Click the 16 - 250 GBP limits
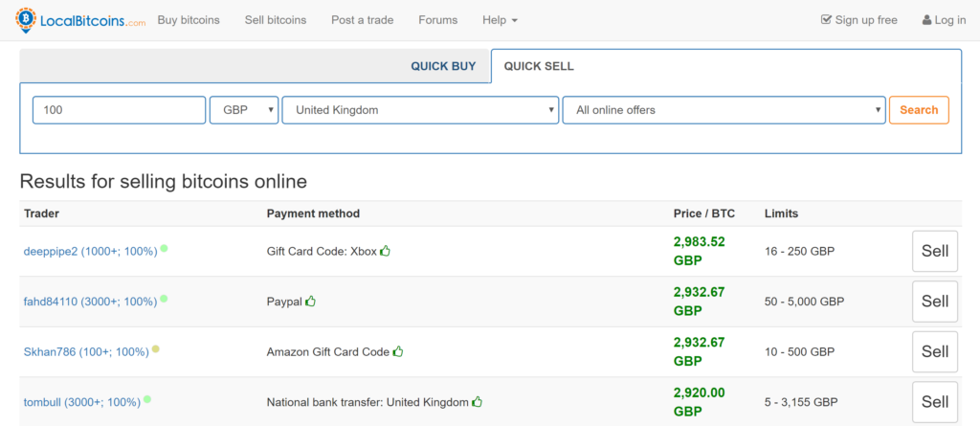The image size is (980, 426). (800, 252)
